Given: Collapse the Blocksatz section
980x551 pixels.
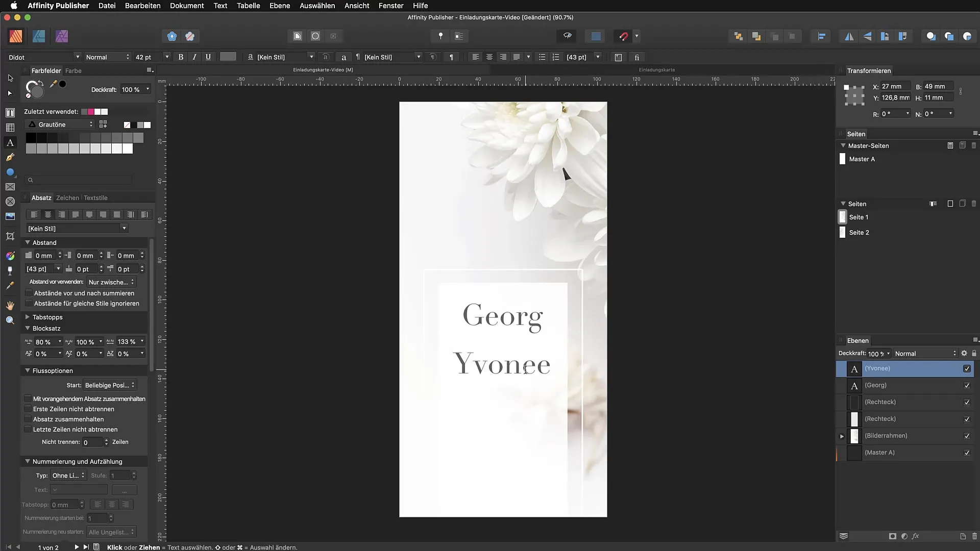Looking at the screenshot, I should coord(28,329).
